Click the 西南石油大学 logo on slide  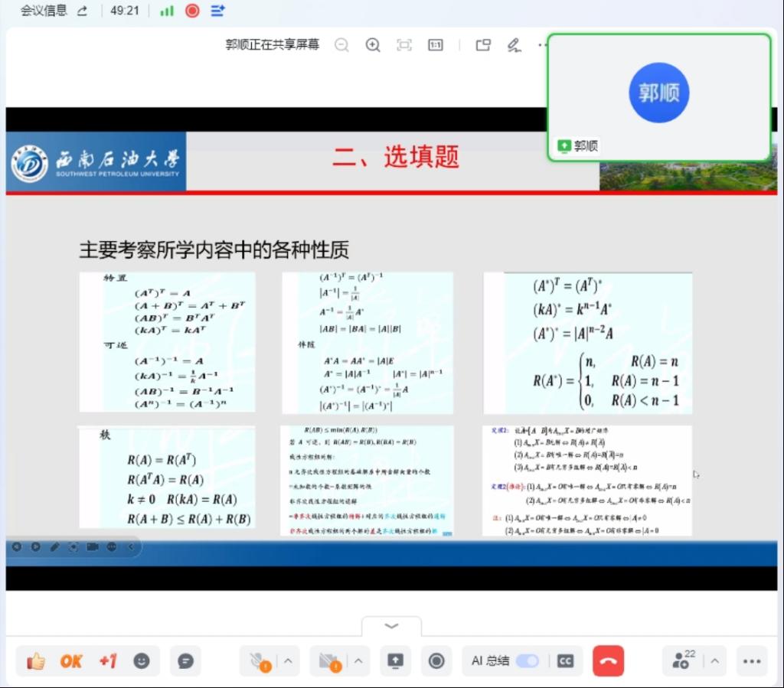[x=96, y=161]
